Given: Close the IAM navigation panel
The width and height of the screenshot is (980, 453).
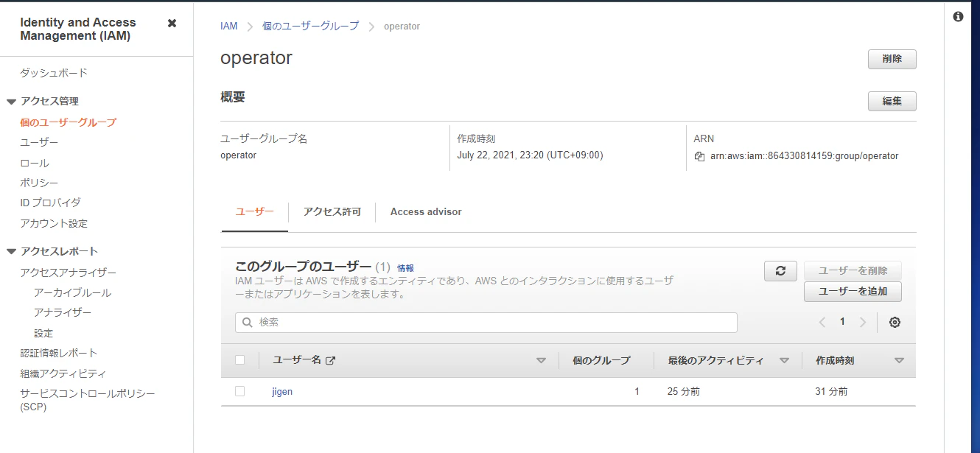Looking at the screenshot, I should (172, 23).
